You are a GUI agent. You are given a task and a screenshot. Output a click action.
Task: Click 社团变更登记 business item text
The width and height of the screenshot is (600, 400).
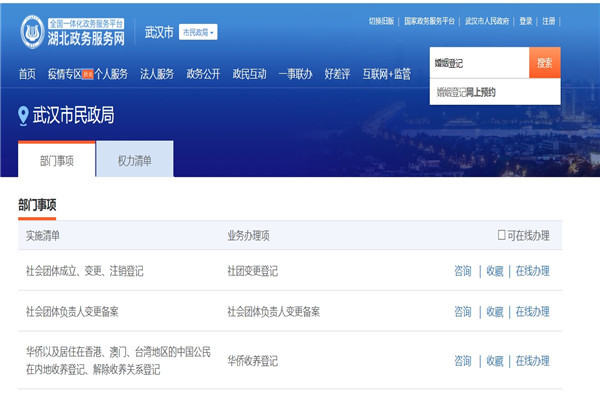pyautogui.click(x=253, y=271)
